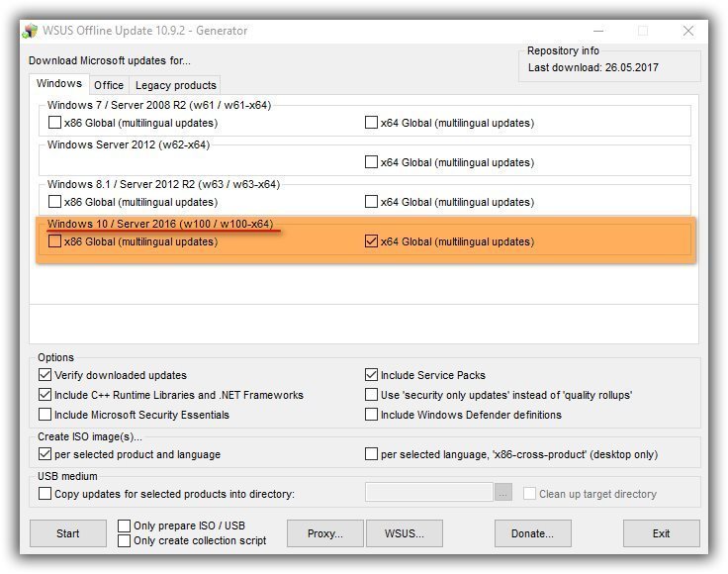Click the WSUS Offline Update app icon in title bar
The image size is (728, 574).
pyautogui.click(x=30, y=31)
